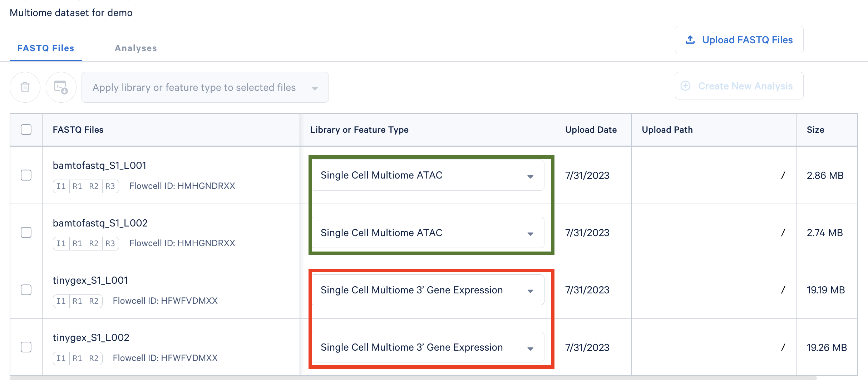Click the I1 tag under tinygex_S1_L002
Screen dimensions: 868x390
(x=61, y=358)
